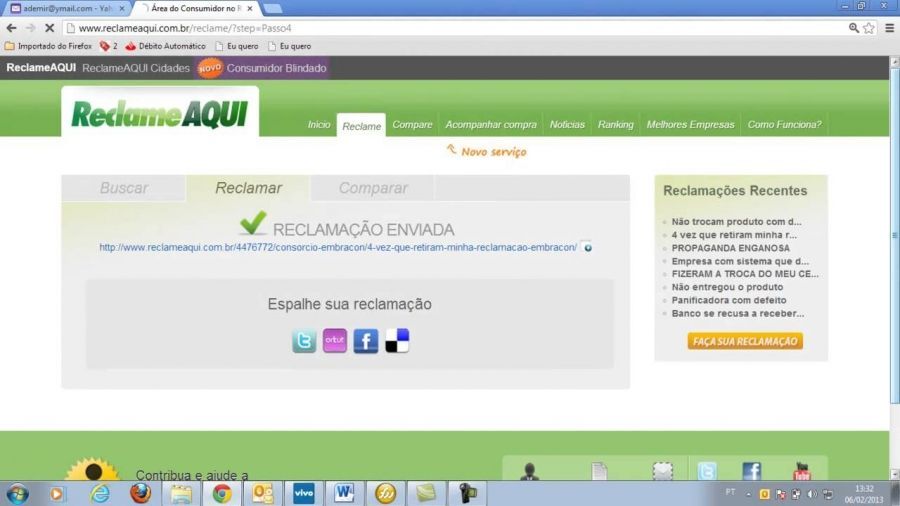Select the Reclame navigation tab
The height and width of the screenshot is (506, 900).
pyautogui.click(x=361, y=126)
